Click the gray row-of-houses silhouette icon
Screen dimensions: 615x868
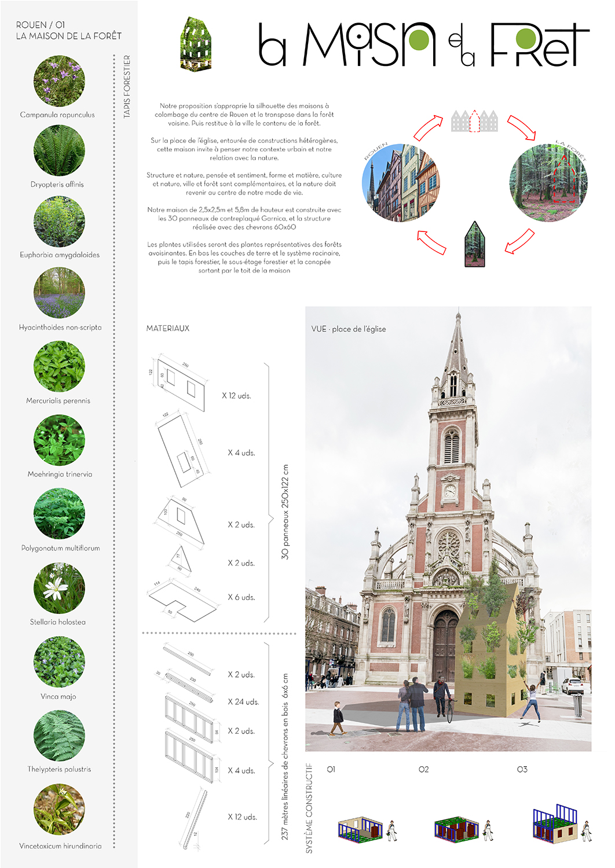475,121
